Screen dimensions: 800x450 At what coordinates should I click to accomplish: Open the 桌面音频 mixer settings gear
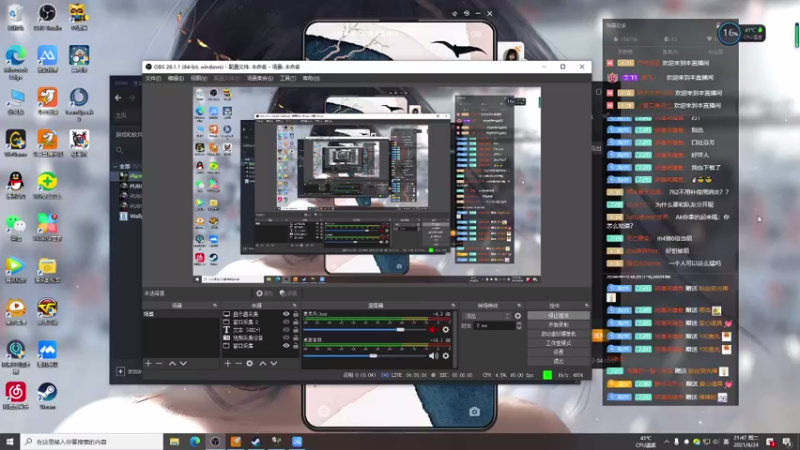pyautogui.click(x=446, y=356)
